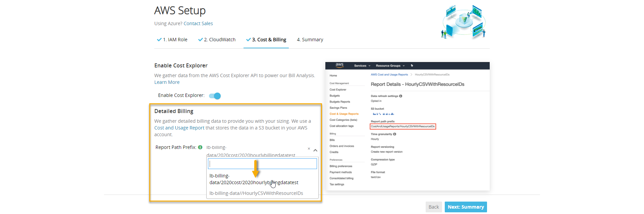Image resolution: width=644 pixels, height=214 pixels.
Task: Select the 2020hourlybillingdatatest prefix option
Action: 263,179
